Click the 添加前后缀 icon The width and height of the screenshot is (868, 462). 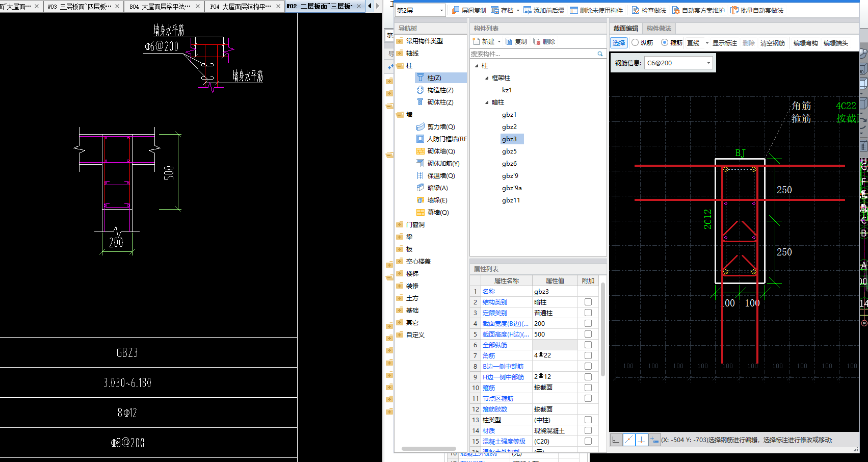tap(528, 10)
